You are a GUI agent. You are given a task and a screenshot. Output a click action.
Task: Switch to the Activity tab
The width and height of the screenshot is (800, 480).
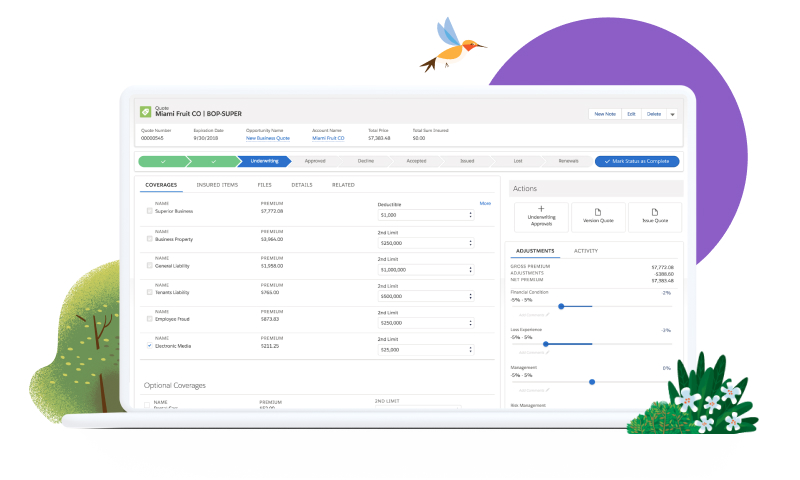tap(586, 250)
